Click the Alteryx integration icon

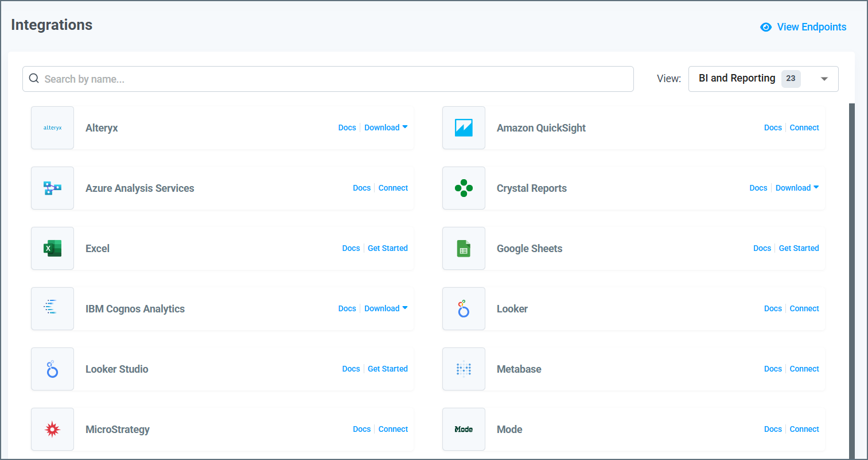click(52, 127)
